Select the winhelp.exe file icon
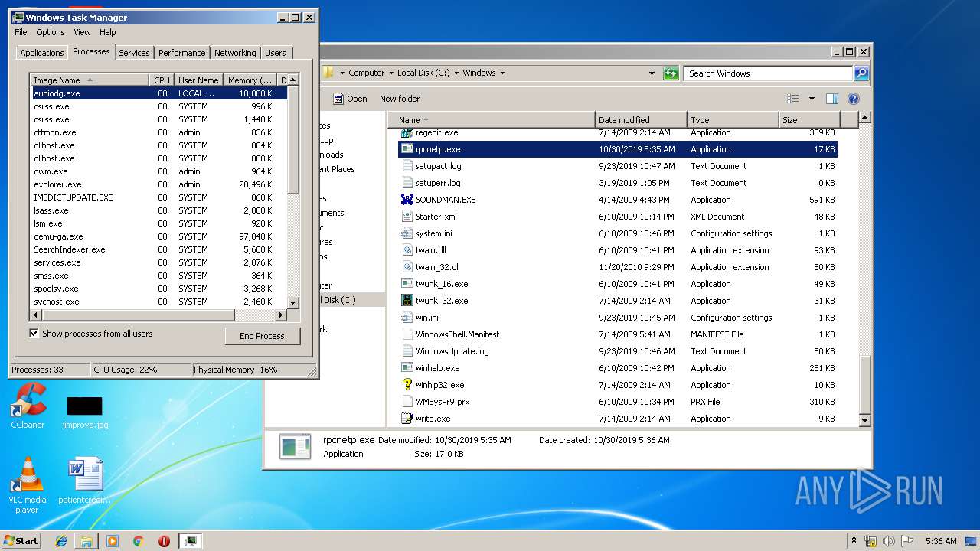980x551 pixels. point(407,368)
